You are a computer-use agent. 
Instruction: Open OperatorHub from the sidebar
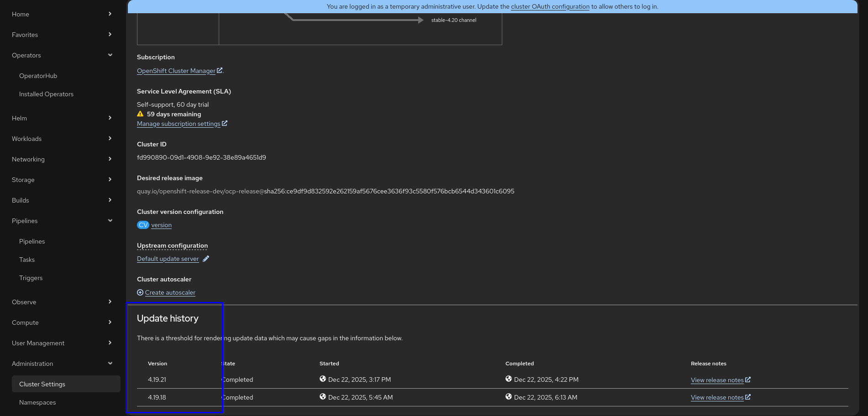point(38,76)
